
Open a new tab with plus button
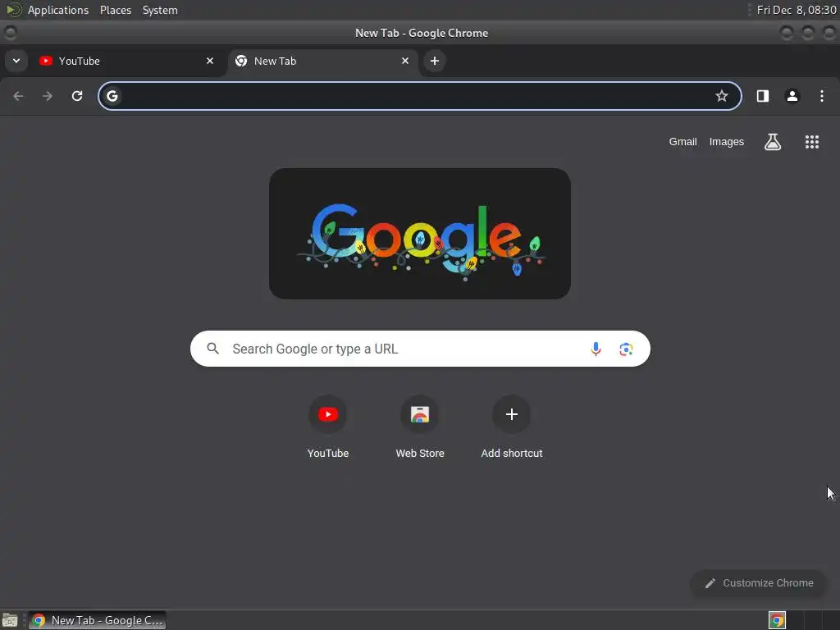tap(435, 61)
